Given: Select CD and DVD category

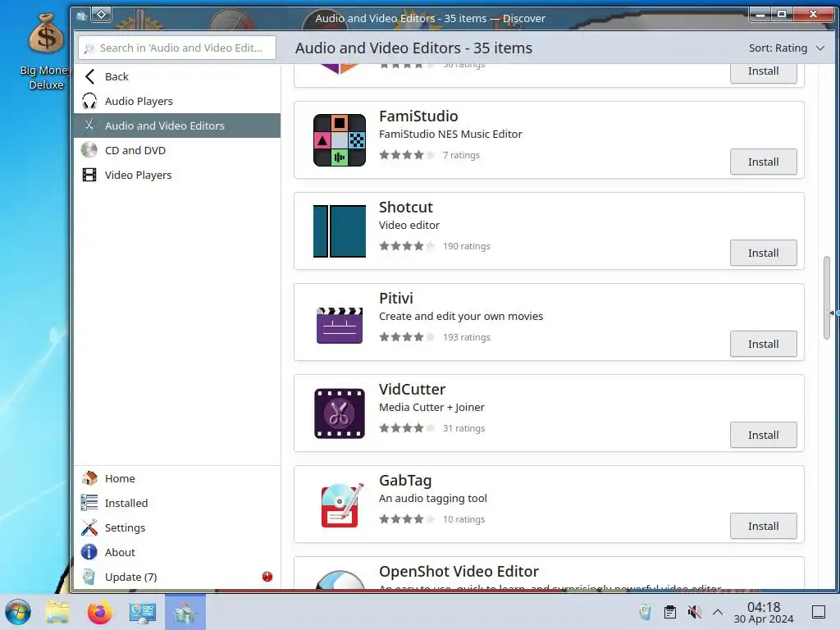Looking at the screenshot, I should pos(177,150).
